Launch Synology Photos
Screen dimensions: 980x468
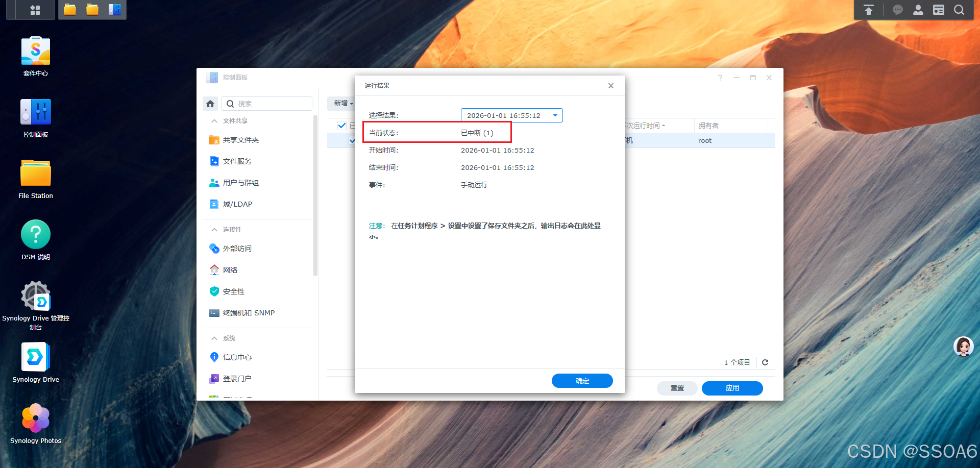[x=35, y=418]
